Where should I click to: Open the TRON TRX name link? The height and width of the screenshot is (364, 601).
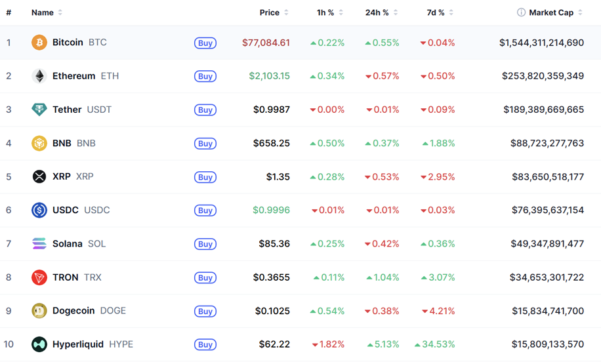(x=77, y=277)
